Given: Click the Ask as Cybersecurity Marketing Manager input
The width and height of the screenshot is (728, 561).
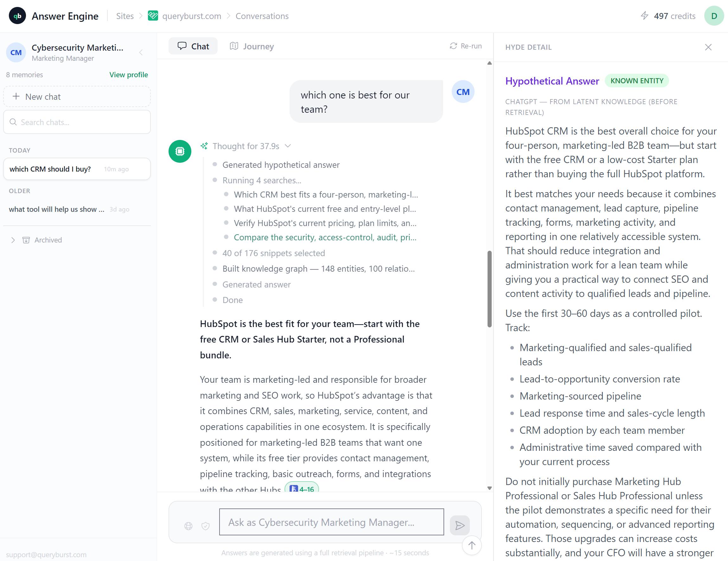Looking at the screenshot, I should 332,522.
